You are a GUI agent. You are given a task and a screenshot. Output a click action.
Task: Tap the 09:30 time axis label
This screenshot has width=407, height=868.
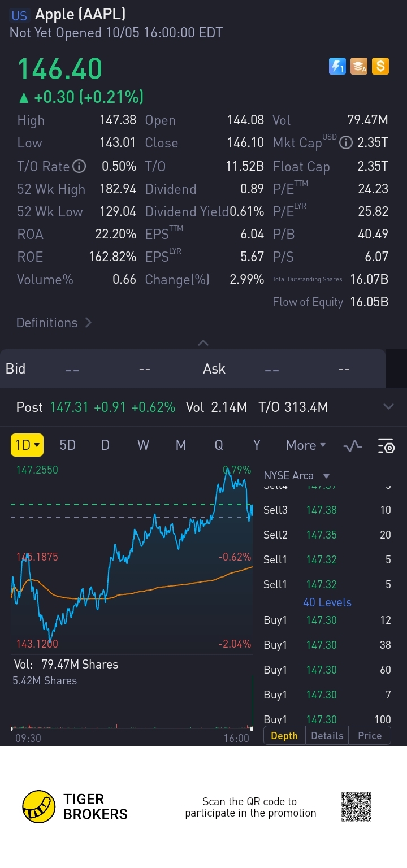click(x=28, y=738)
